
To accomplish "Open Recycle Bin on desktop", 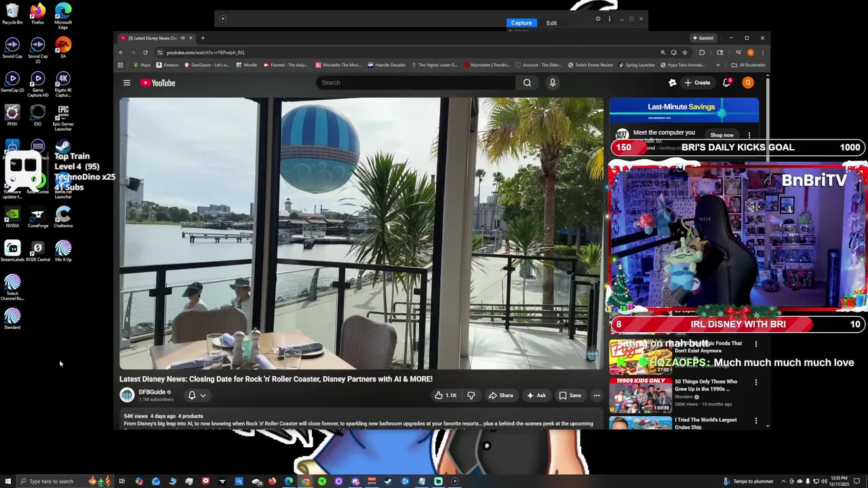I will click(12, 14).
